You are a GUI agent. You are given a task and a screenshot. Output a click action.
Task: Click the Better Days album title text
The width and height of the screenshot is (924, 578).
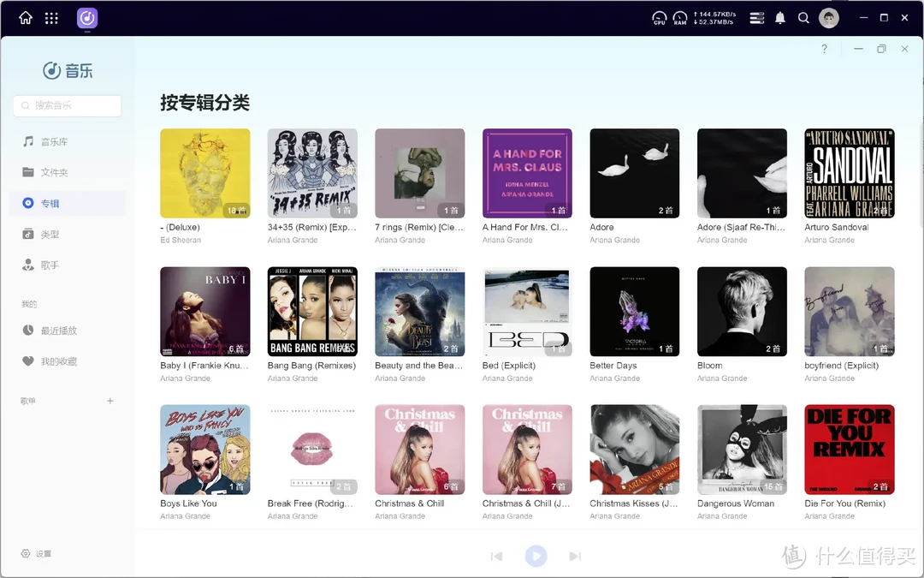tap(613, 366)
